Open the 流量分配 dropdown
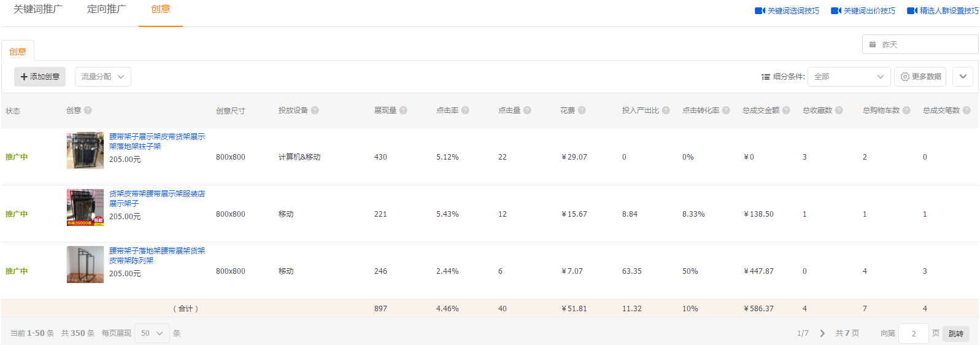Image resolution: width=980 pixels, height=345 pixels. click(102, 77)
